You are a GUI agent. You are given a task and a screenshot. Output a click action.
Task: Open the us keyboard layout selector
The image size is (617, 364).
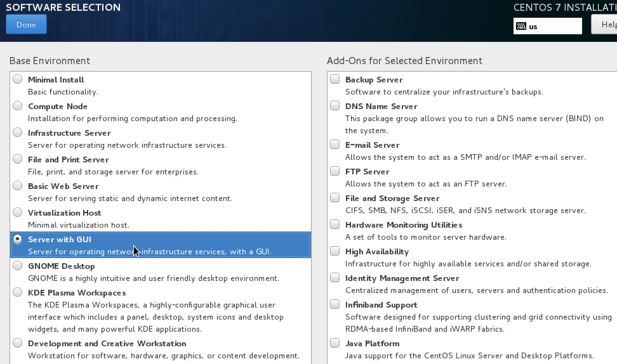(x=547, y=26)
